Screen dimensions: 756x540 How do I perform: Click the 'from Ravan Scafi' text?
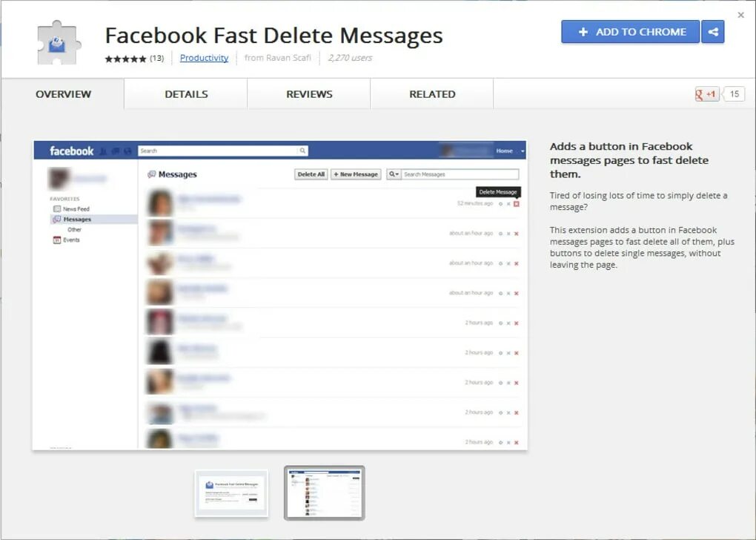point(278,58)
